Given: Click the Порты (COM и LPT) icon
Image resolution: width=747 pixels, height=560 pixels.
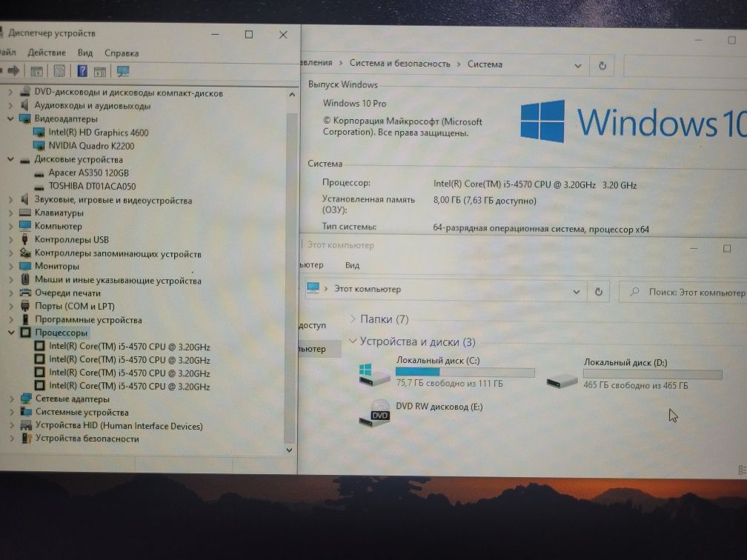Looking at the screenshot, I should 25,306.
